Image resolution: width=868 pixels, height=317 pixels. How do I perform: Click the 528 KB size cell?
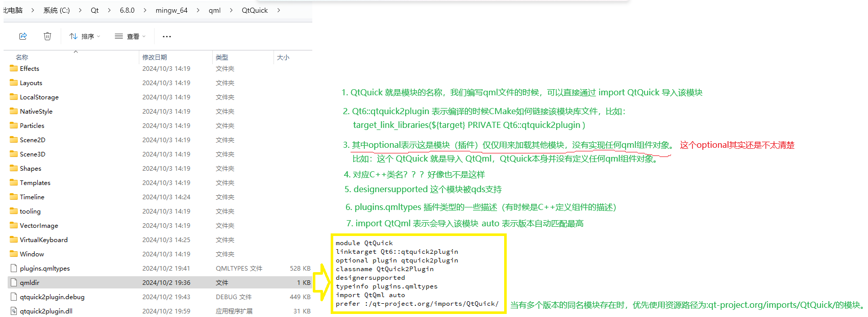click(300, 268)
